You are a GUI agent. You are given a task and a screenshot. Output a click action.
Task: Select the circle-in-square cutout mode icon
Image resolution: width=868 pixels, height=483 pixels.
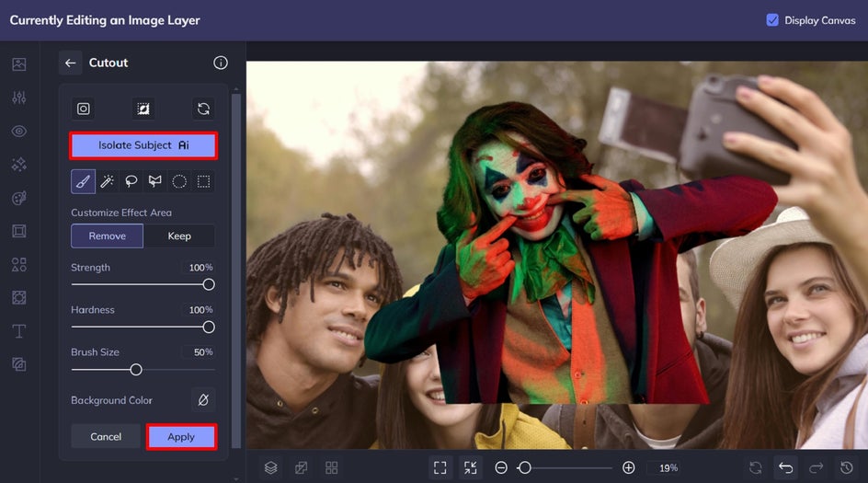tap(83, 109)
